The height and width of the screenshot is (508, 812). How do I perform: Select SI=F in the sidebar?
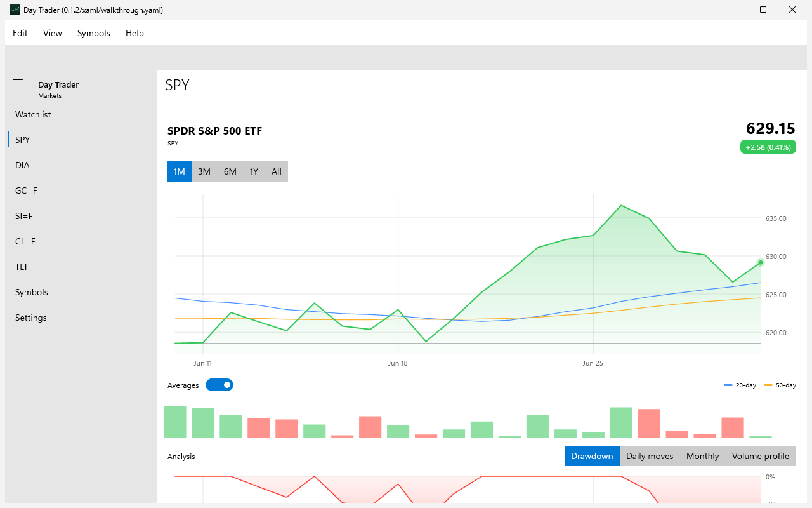(81, 216)
